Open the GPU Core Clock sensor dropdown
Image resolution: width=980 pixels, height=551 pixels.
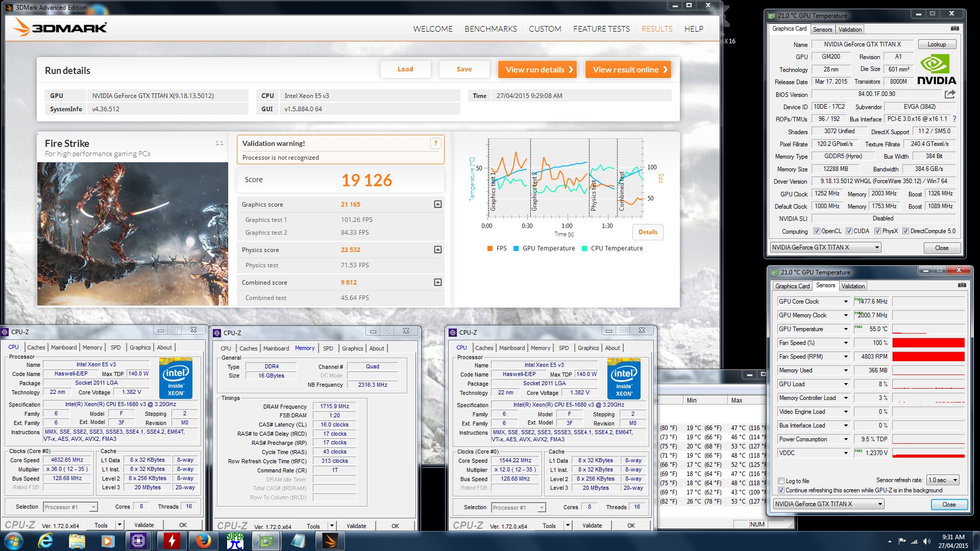coord(845,302)
